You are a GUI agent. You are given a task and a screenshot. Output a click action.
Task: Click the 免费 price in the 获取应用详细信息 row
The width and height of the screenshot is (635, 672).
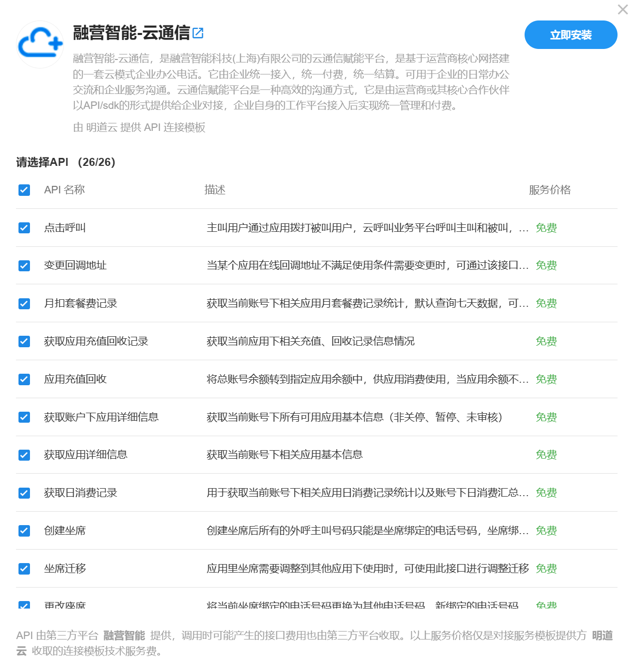point(546,455)
